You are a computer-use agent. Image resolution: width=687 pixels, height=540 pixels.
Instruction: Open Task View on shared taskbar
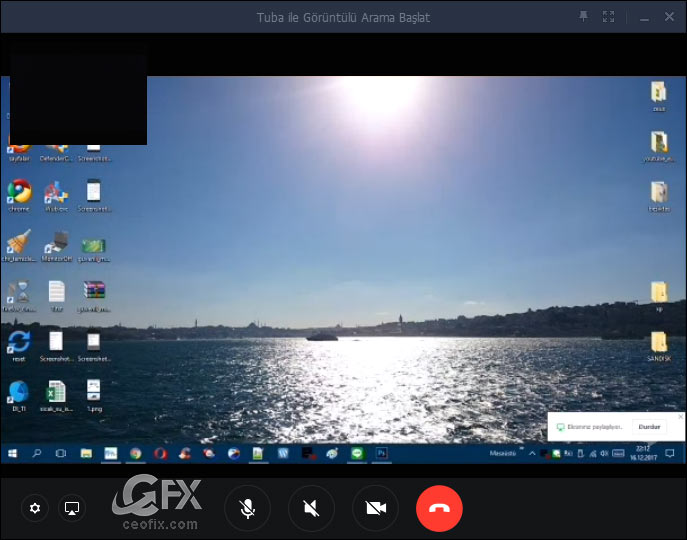tap(61, 453)
